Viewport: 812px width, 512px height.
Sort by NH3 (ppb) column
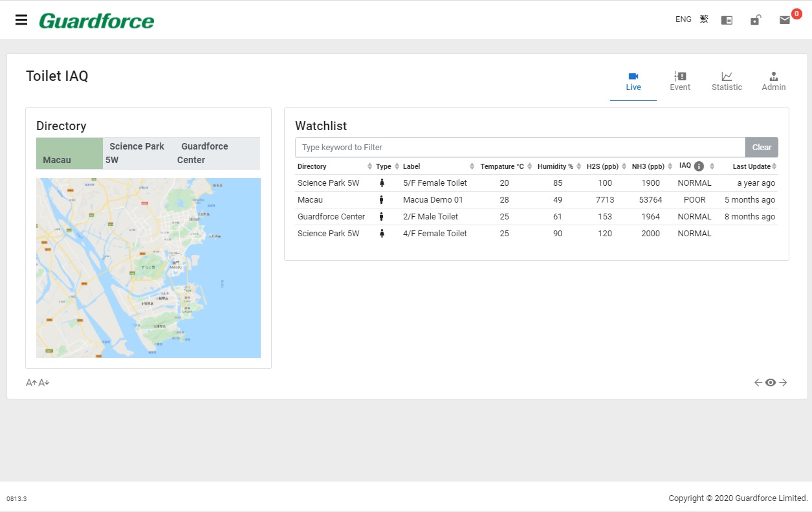(x=652, y=166)
